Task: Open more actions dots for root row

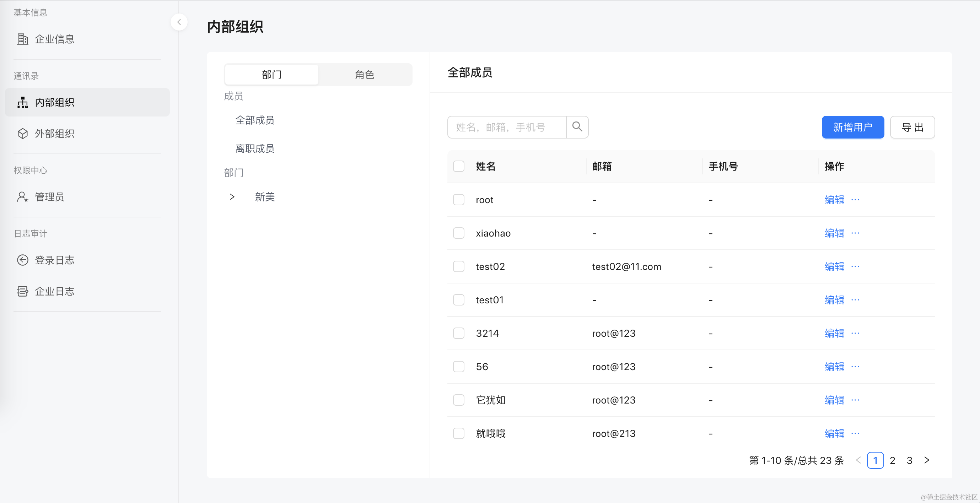Action: point(855,200)
